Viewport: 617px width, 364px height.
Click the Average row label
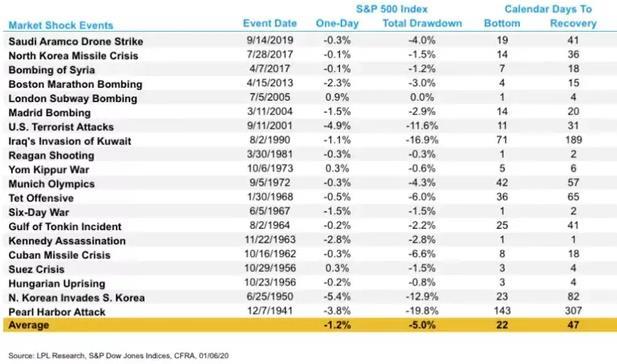[x=29, y=325]
